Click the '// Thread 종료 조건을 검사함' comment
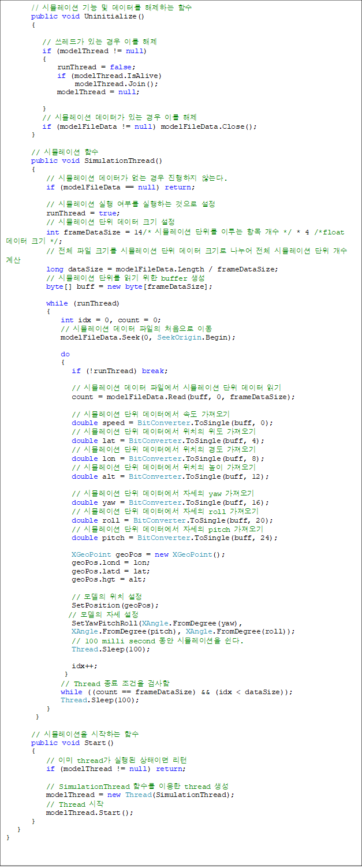Image resolution: width=362 pixels, height=868 pixels. click(115, 683)
